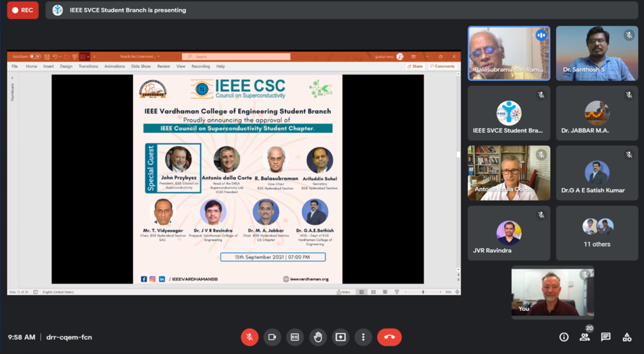Viewport: 644px width, 354px height.
Task: Click the zoom out minus button
Action: tap(406, 292)
